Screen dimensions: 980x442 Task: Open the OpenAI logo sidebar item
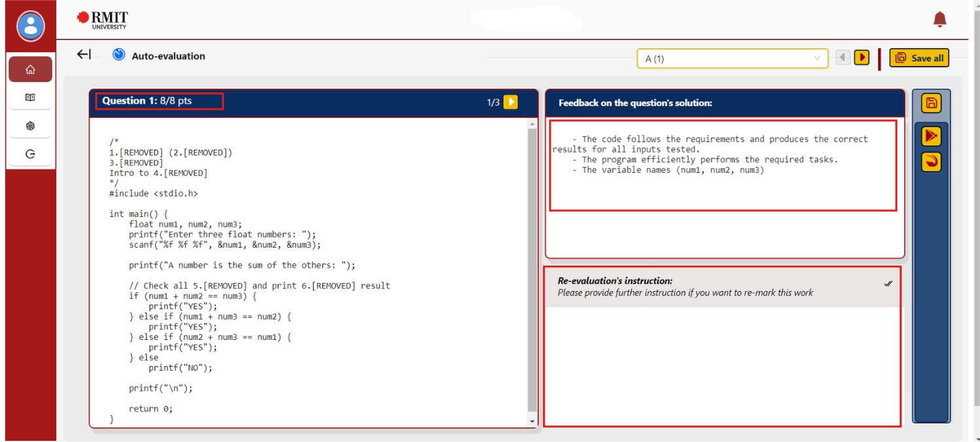[30, 126]
